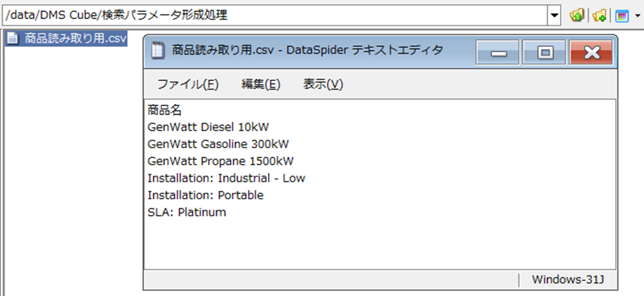Select the 商品読み取り用.csv file
The height and width of the screenshot is (296, 644).
(x=75, y=39)
